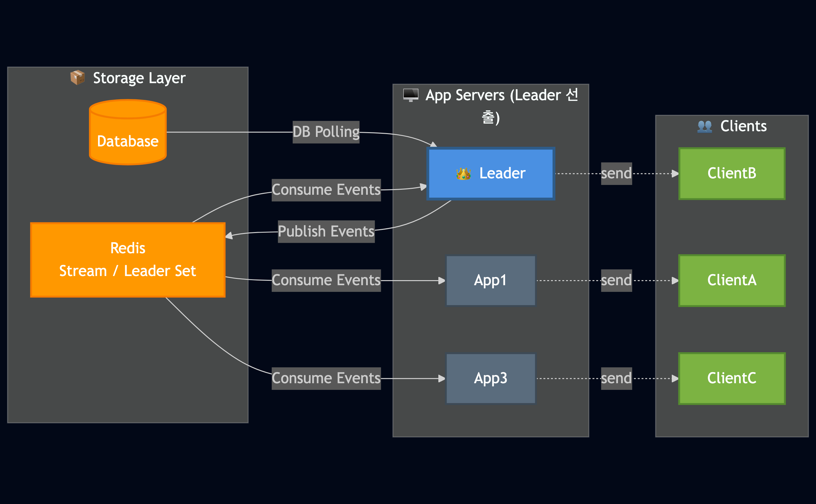Select the App1 server node

tap(490, 280)
